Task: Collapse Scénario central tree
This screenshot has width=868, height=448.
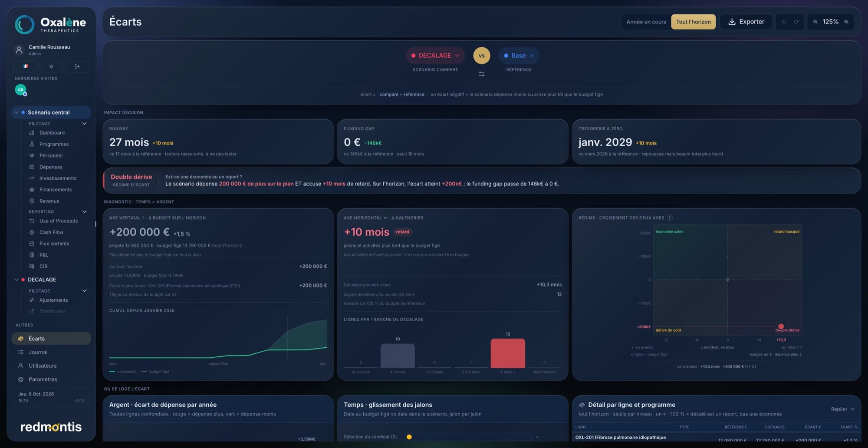Action: [x=16, y=112]
